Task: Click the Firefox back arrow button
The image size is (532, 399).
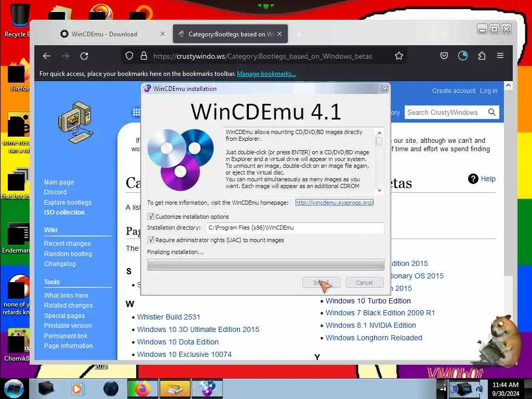Action: 47,56
